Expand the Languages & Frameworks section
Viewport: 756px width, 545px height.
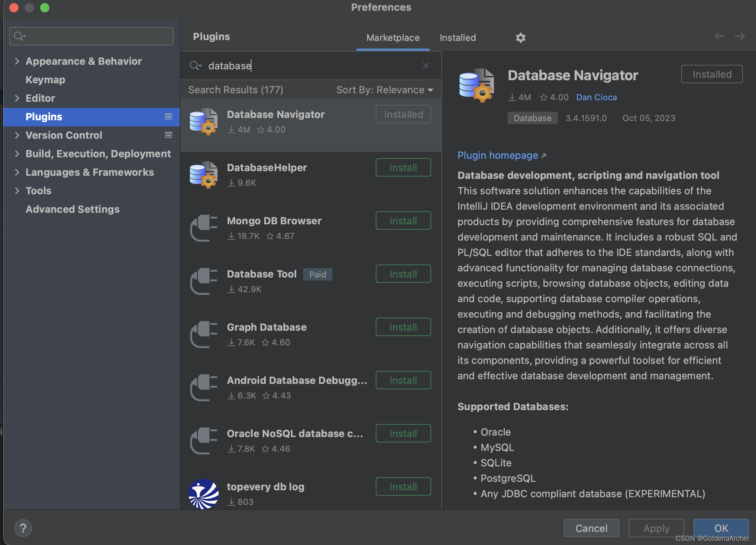coord(17,172)
